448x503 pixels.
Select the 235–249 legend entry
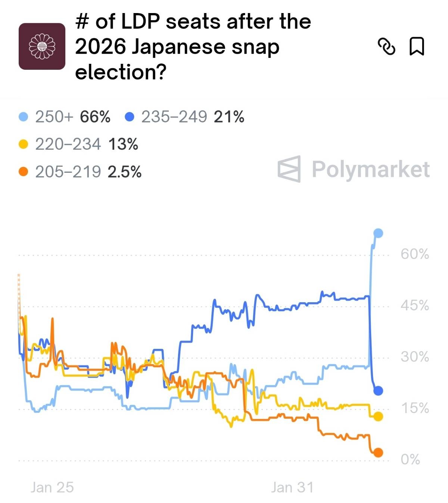pos(185,117)
